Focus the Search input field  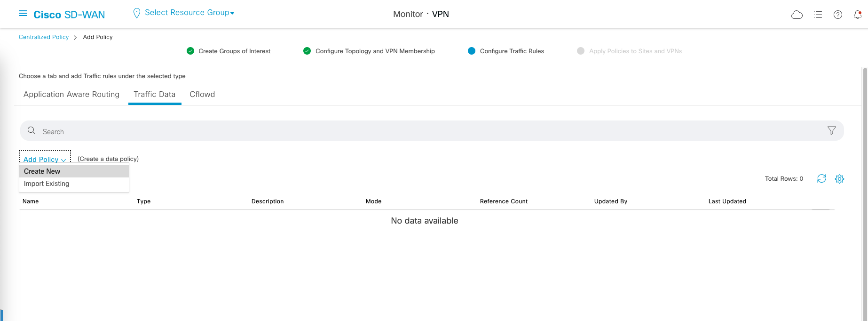[423, 131]
